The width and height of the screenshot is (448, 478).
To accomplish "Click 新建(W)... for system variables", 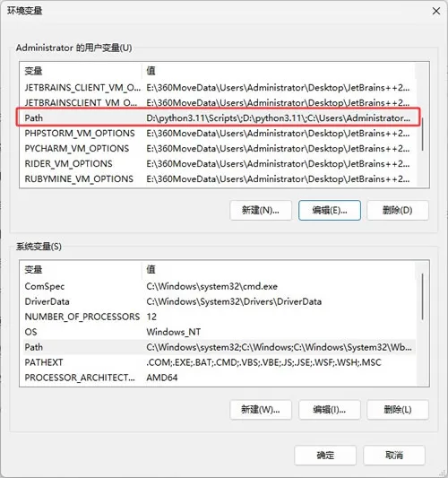I will (261, 410).
